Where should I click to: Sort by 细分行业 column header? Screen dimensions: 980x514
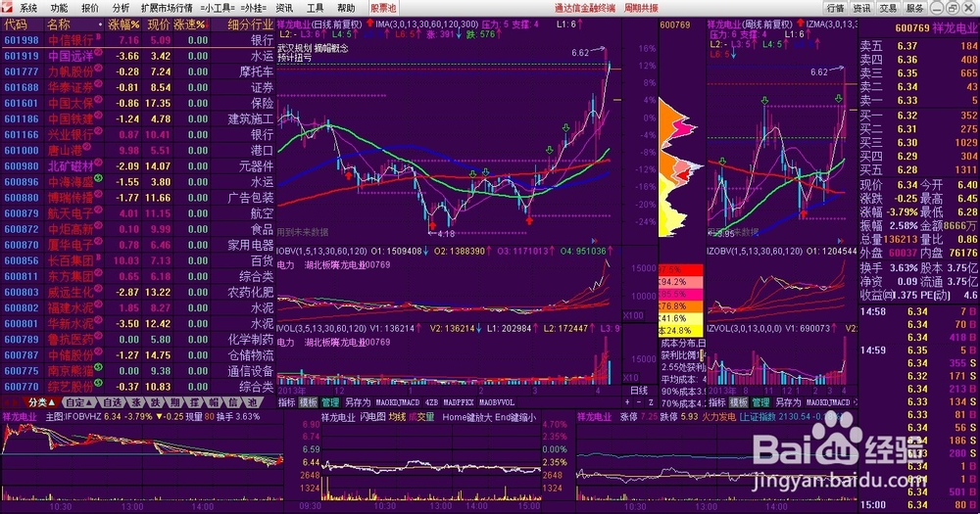pos(250,25)
